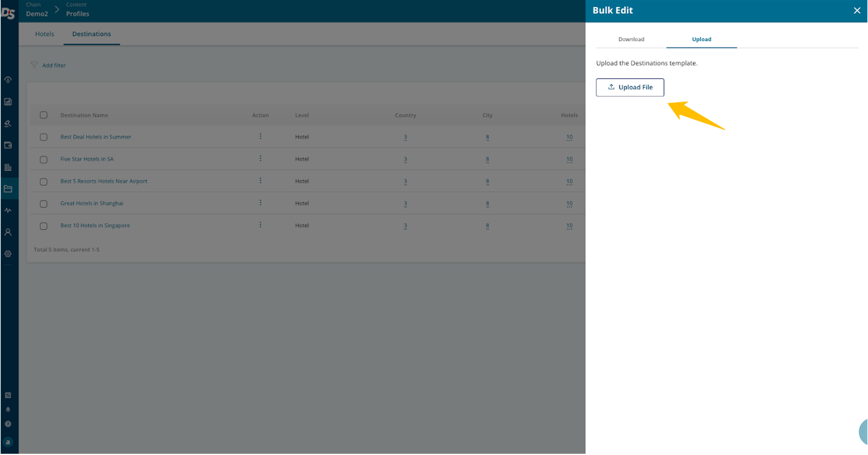The height and width of the screenshot is (455, 868).
Task: Open the wallet icon in sidebar
Action: click(x=8, y=145)
